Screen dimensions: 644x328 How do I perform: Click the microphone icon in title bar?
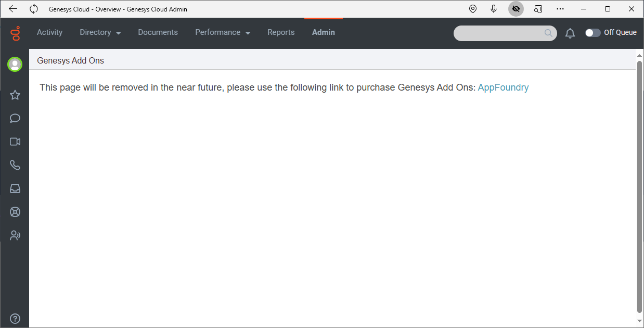[x=494, y=9]
